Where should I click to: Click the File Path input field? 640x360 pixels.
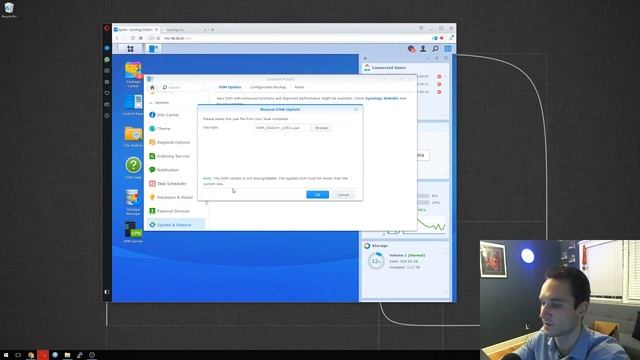point(282,128)
